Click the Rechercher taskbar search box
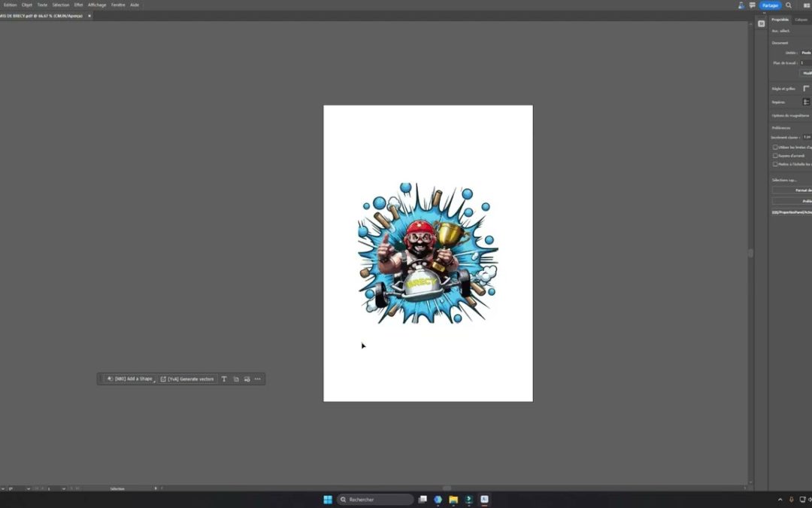This screenshot has height=508, width=812. pyautogui.click(x=375, y=500)
